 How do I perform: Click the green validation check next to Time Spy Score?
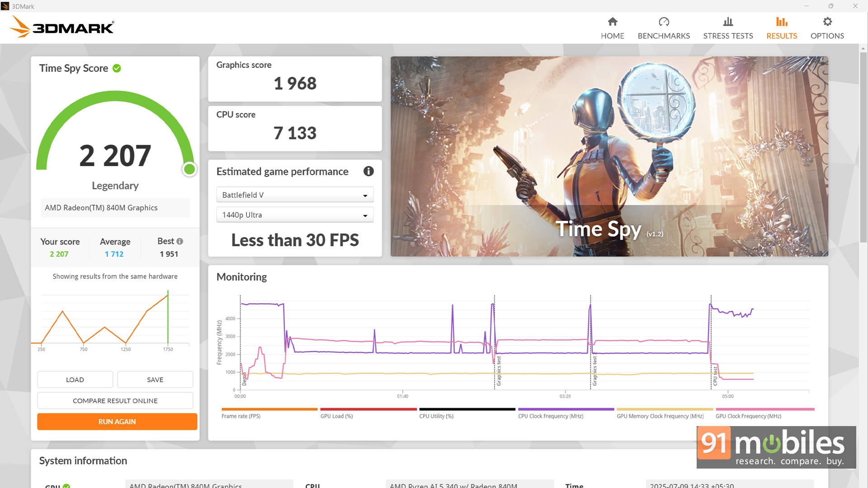(117, 68)
